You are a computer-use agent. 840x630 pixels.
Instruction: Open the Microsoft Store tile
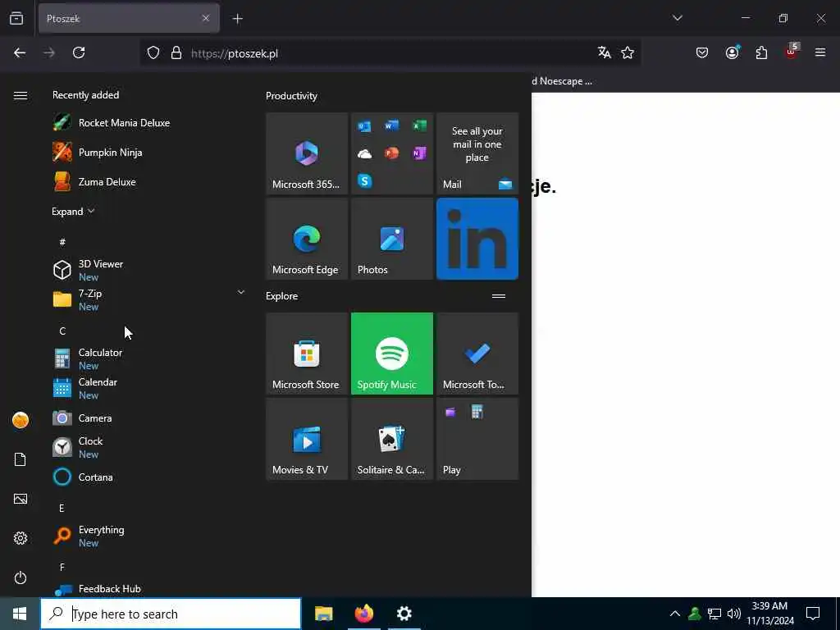pos(307,354)
